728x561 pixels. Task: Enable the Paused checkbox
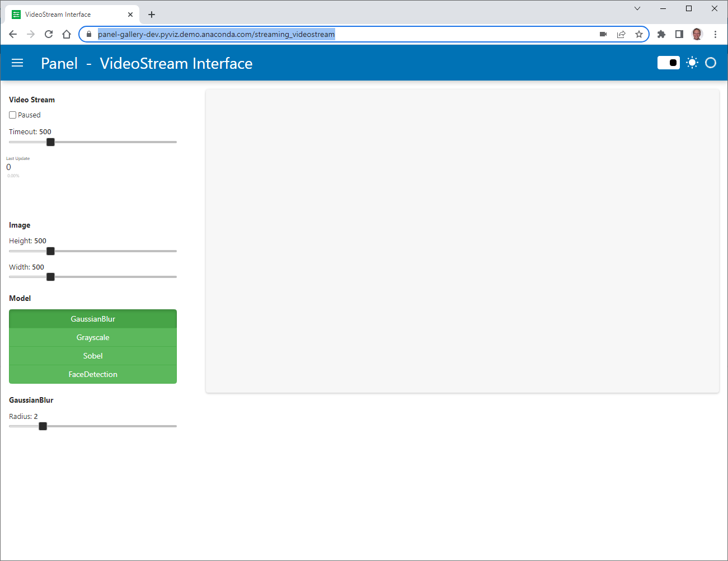tap(12, 115)
